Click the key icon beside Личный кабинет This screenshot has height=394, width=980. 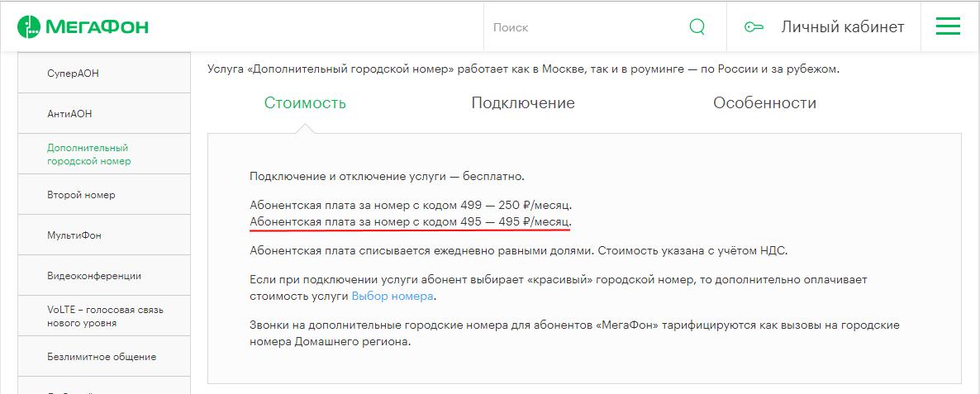(754, 27)
